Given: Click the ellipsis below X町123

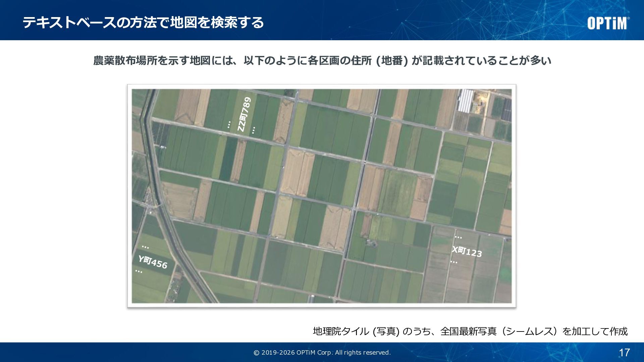Looking at the screenshot, I should pyautogui.click(x=454, y=262).
